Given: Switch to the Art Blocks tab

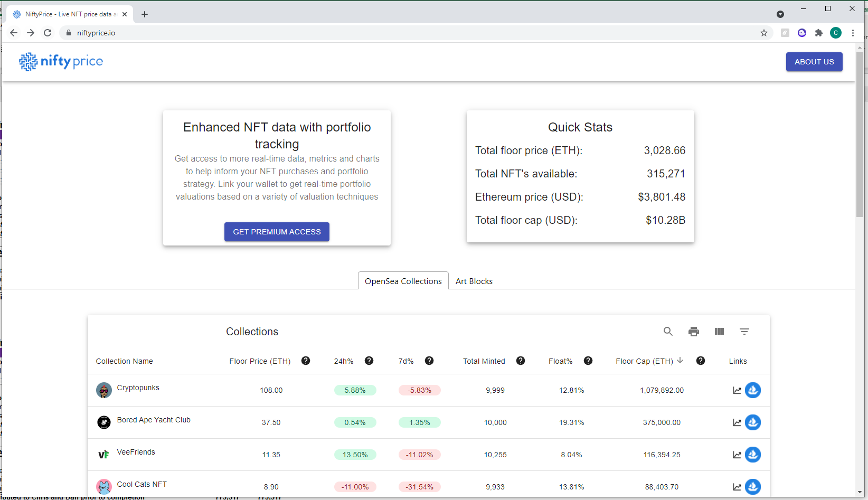Looking at the screenshot, I should (x=474, y=280).
